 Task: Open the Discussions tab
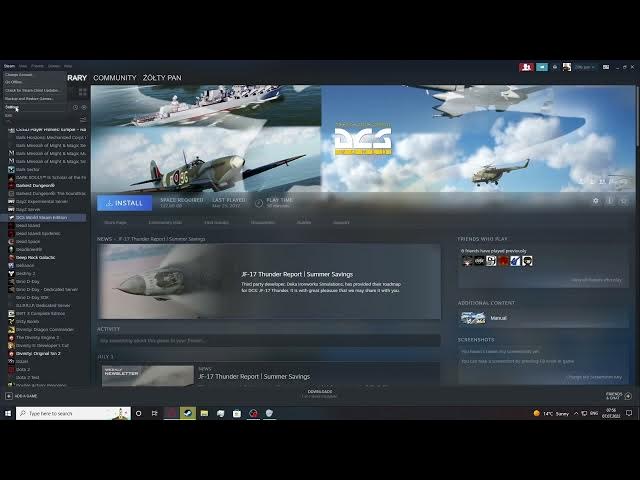262,222
